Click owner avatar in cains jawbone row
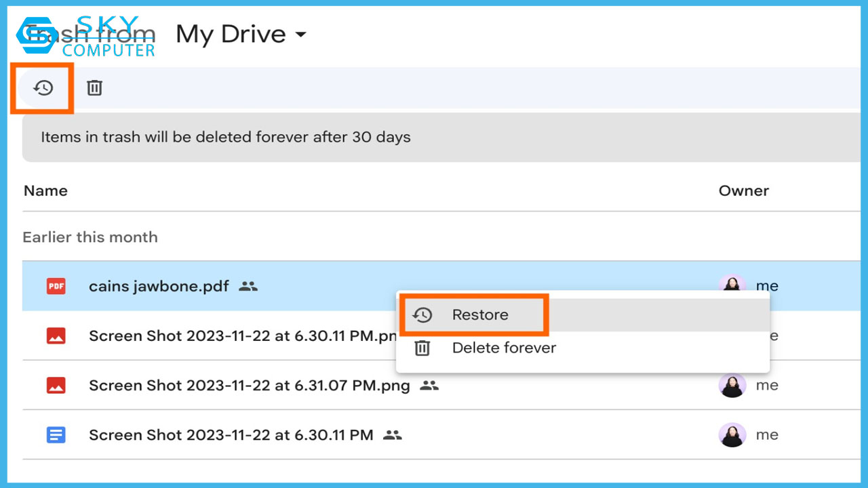The width and height of the screenshot is (868, 488). click(x=732, y=283)
